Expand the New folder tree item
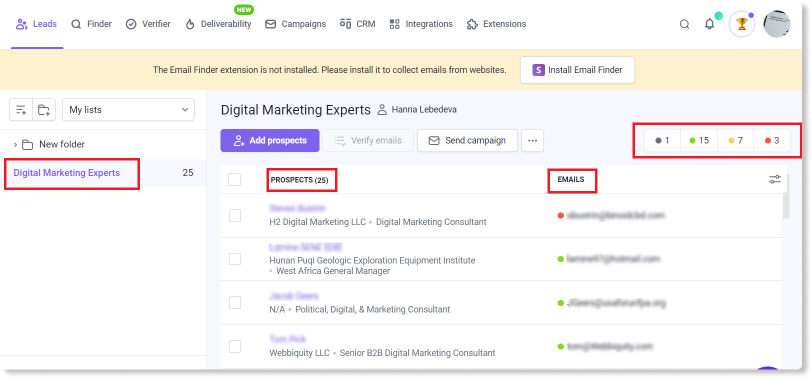Image resolution: width=812 pixels, height=379 pixels. (x=16, y=144)
